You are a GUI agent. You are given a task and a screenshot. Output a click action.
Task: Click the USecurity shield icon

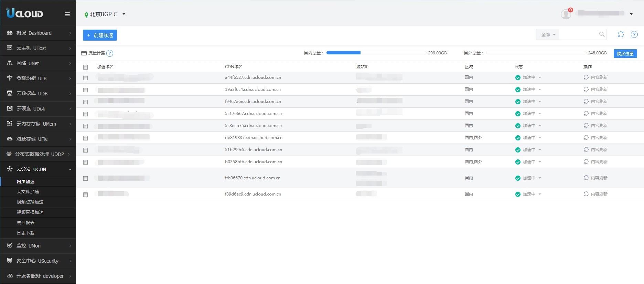point(10,261)
